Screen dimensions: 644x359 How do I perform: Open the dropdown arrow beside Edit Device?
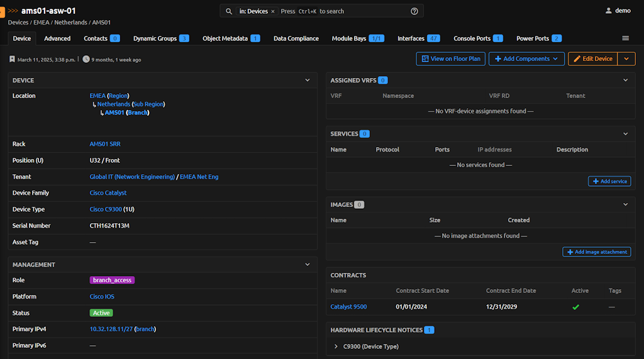[627, 59]
